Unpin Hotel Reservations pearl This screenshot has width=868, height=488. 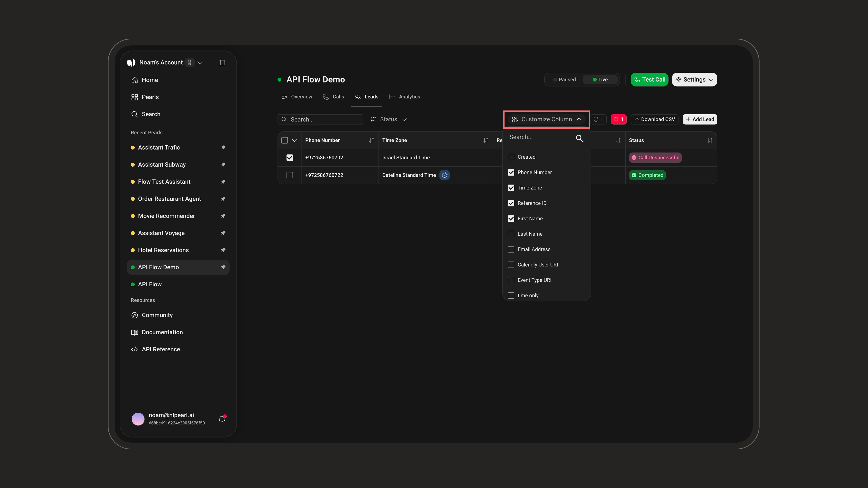[x=223, y=250]
